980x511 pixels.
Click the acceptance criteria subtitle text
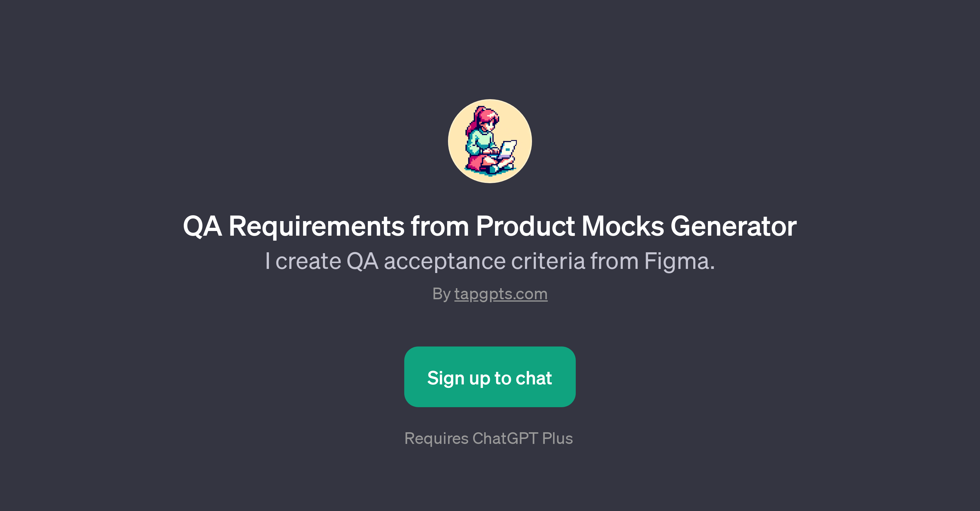(x=490, y=260)
